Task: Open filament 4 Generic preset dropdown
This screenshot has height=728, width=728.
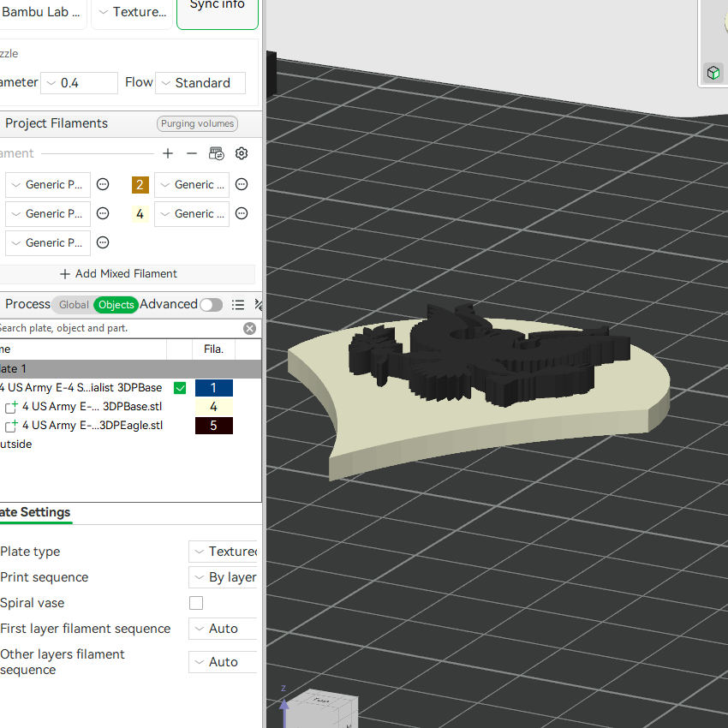Action: click(x=192, y=213)
